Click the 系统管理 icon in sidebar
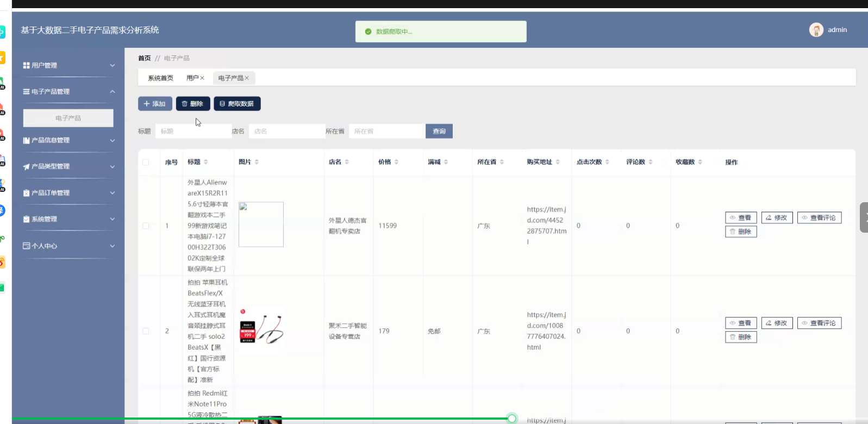This screenshot has height=424, width=868. pos(26,219)
